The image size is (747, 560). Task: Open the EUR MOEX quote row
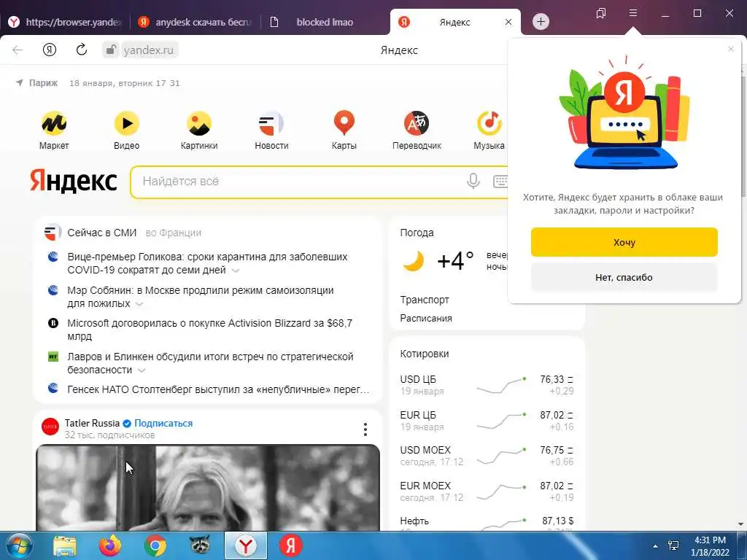point(487,491)
